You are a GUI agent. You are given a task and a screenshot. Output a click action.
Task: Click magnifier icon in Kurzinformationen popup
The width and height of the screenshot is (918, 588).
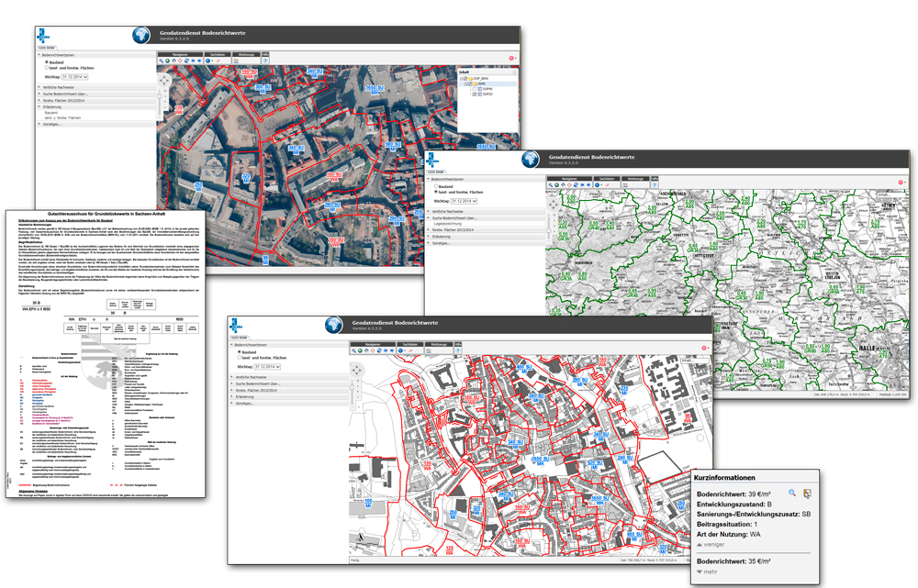point(792,493)
